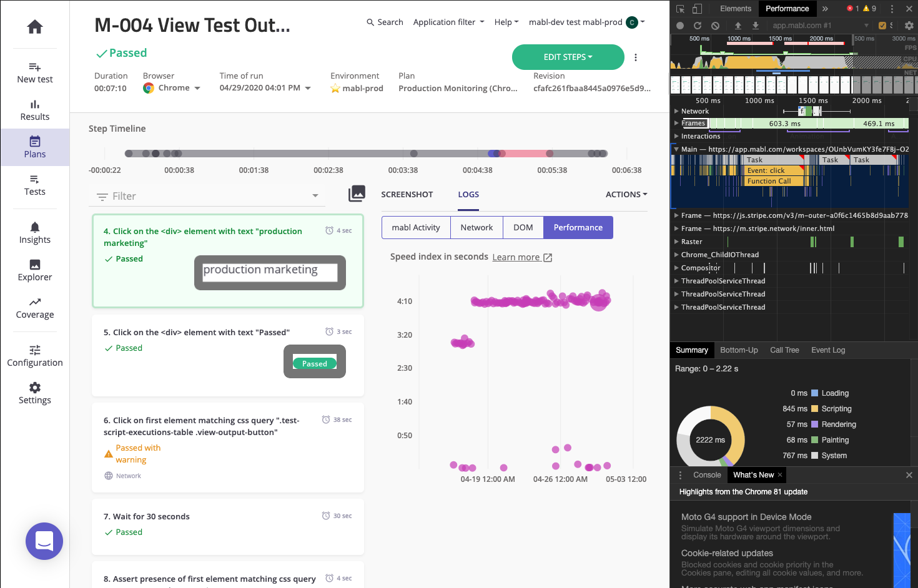Open the Event Log tab
Image resolution: width=918 pixels, height=588 pixels.
point(828,350)
